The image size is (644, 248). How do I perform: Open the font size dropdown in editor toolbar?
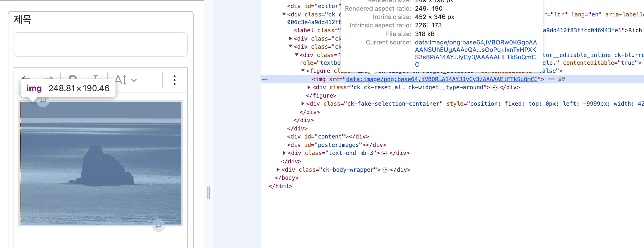(126, 80)
